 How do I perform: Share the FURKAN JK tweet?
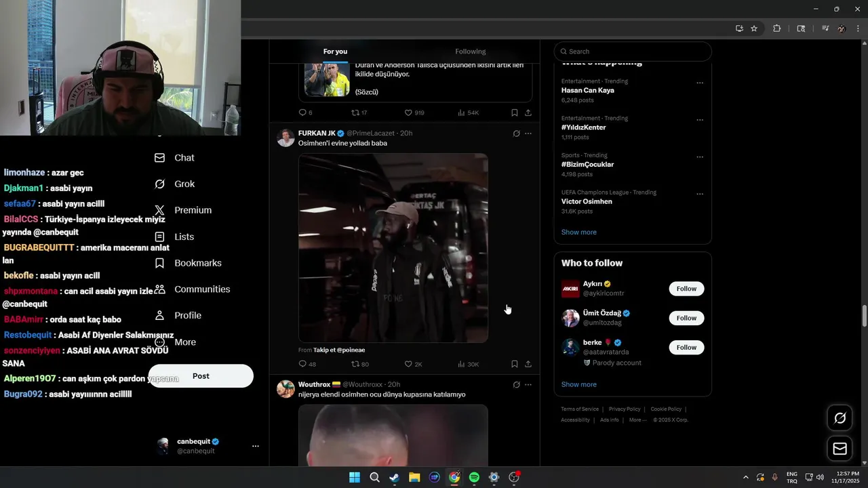[528, 364]
